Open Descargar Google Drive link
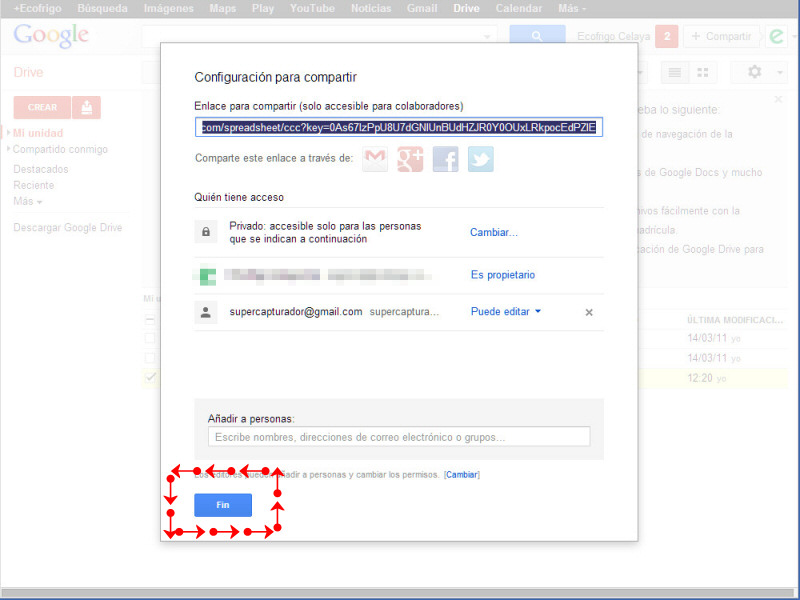This screenshot has width=800, height=600. click(67, 228)
